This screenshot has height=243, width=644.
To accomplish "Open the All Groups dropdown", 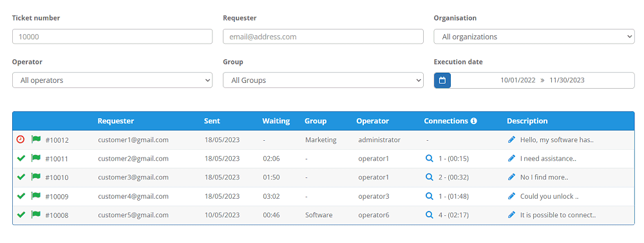I will tap(323, 80).
